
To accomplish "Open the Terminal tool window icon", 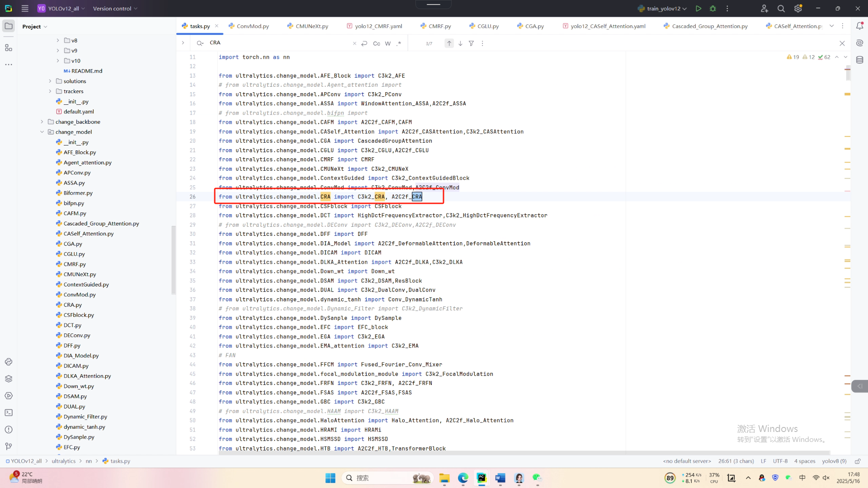I will [9, 413].
